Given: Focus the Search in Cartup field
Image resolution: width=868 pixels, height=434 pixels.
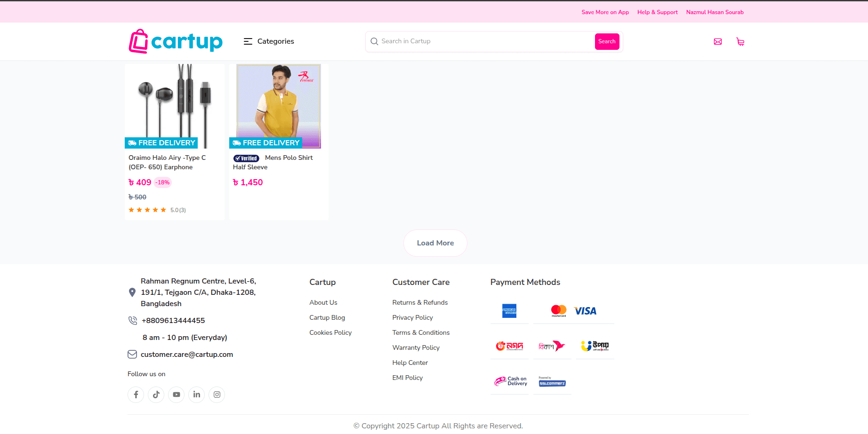Looking at the screenshot, I should pos(485,41).
